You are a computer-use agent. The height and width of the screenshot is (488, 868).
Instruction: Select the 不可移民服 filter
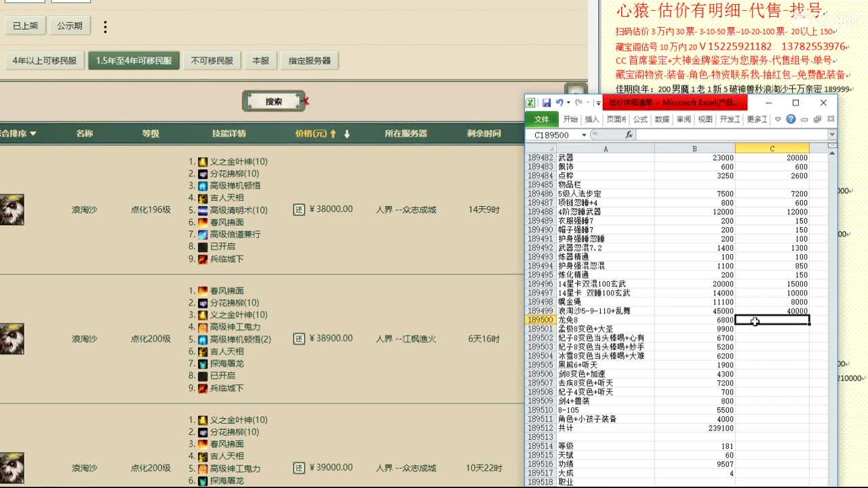(x=212, y=60)
